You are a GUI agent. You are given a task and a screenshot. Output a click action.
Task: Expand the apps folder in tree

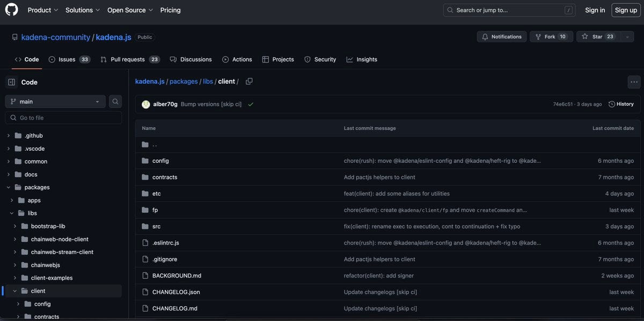(12, 200)
